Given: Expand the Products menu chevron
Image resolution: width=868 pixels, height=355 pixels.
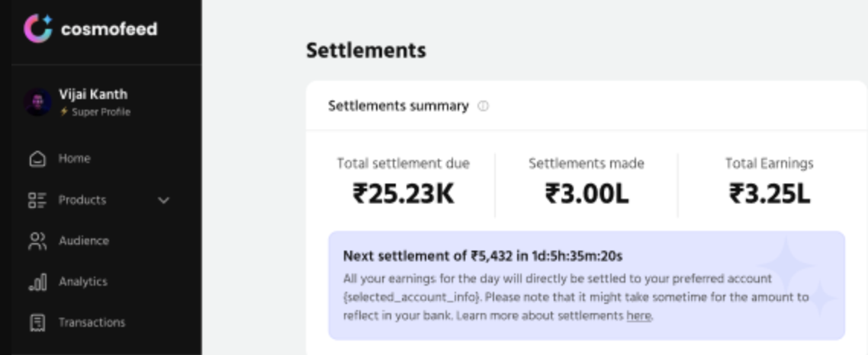Looking at the screenshot, I should tap(163, 200).
